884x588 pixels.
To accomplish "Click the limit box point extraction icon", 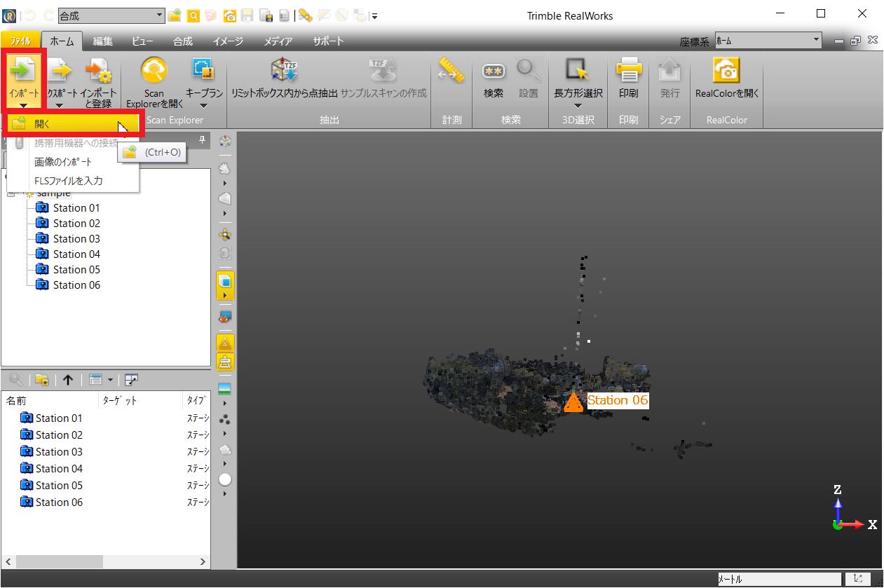I will point(285,69).
